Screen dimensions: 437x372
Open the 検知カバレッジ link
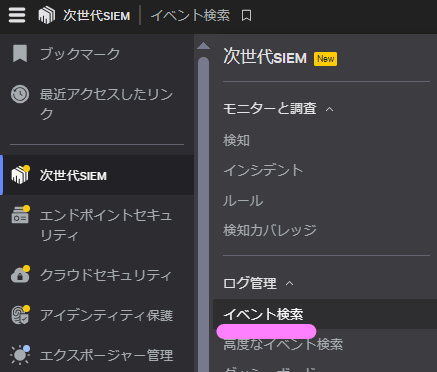pyautogui.click(x=270, y=230)
